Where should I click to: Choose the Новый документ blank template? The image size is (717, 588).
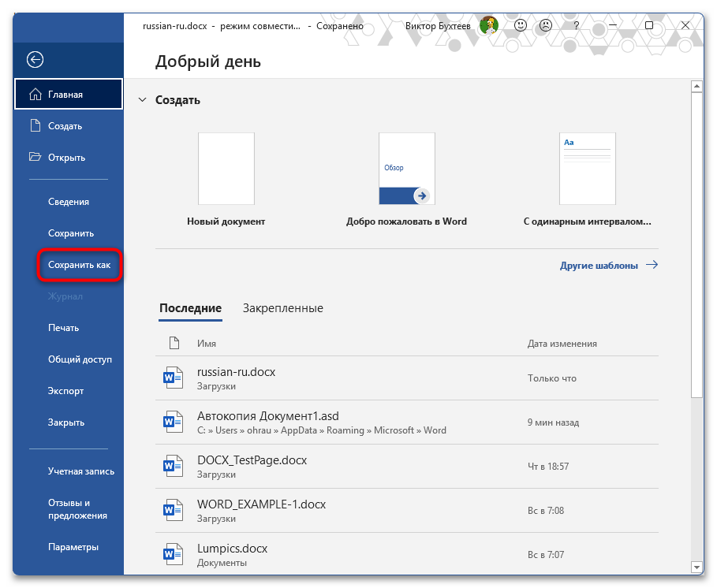tap(226, 169)
